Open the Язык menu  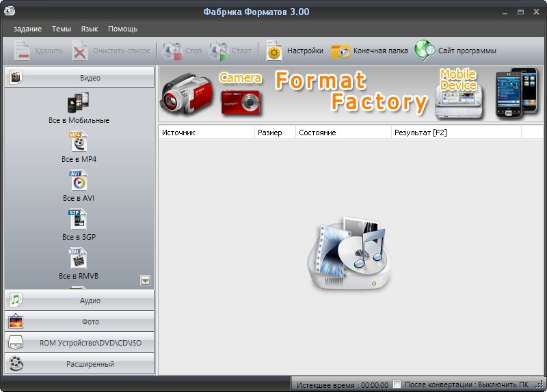click(89, 29)
